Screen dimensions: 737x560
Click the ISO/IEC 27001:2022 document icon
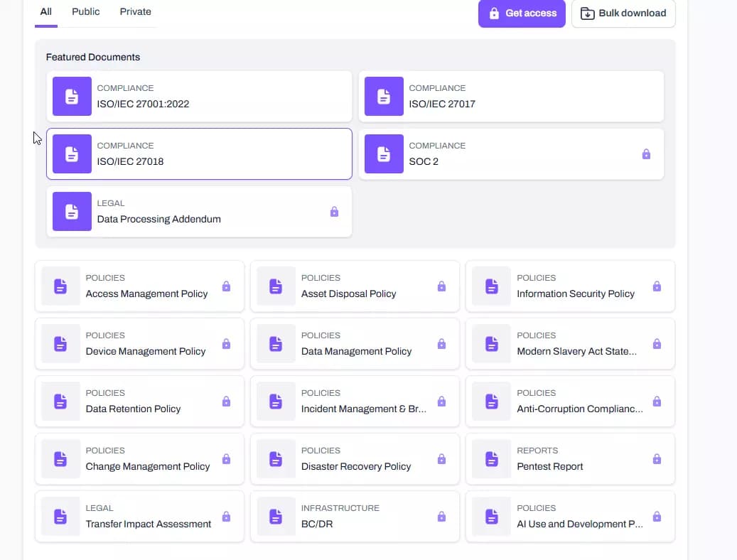click(72, 97)
